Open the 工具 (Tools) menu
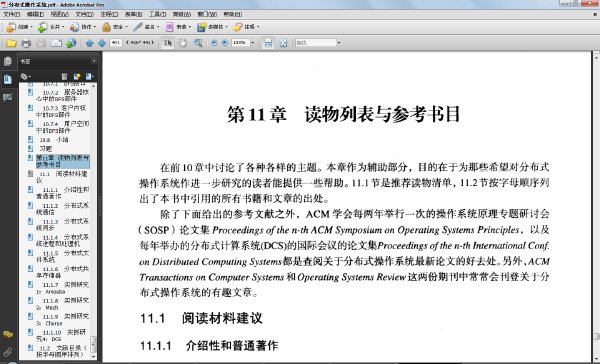The height and width of the screenshot is (364, 600). (157, 14)
